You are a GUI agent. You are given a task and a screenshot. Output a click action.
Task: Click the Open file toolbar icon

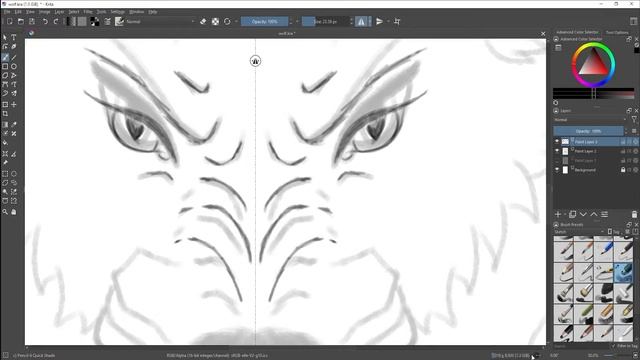[x=21, y=22]
